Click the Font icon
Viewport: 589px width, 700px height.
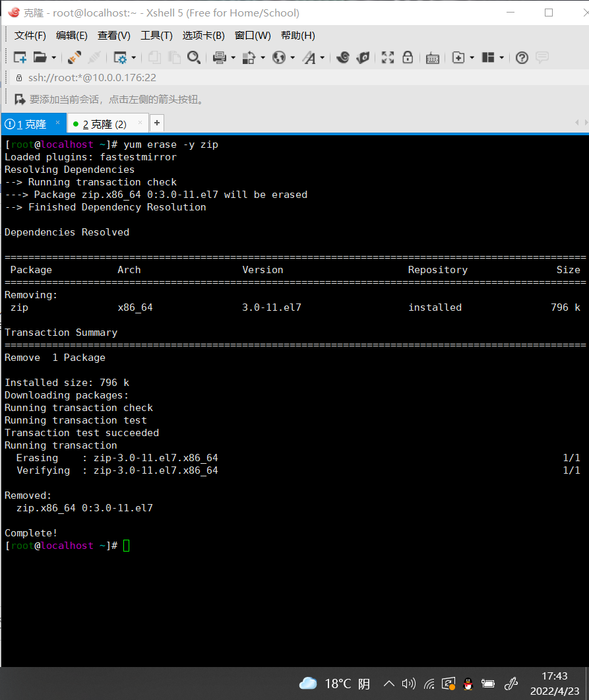tap(309, 57)
